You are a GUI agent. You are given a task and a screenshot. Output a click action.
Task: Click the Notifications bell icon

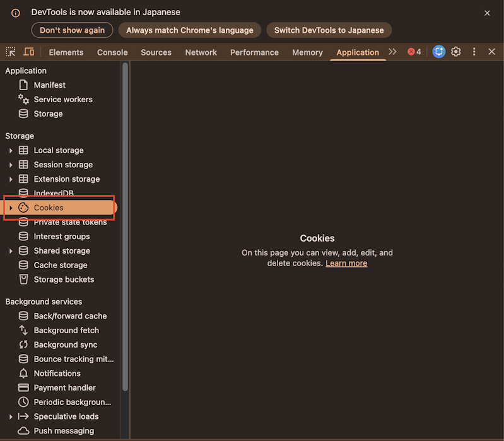pos(23,373)
